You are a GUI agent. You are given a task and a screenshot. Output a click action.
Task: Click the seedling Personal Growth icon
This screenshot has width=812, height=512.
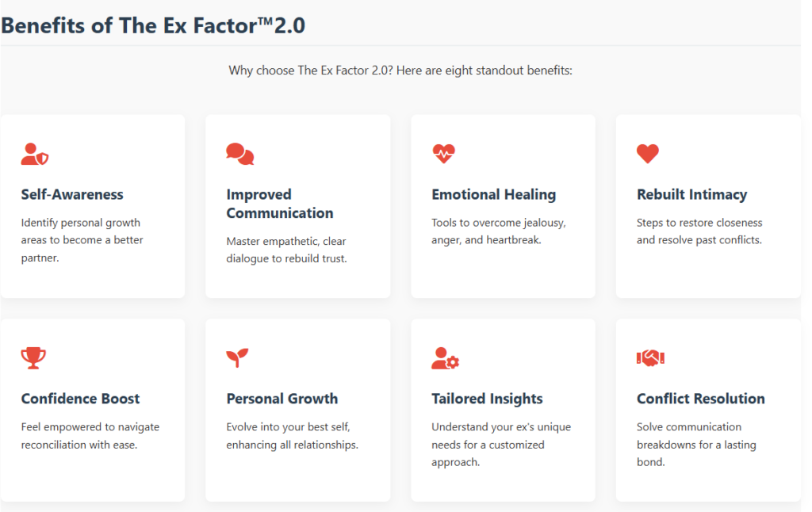tap(238, 358)
